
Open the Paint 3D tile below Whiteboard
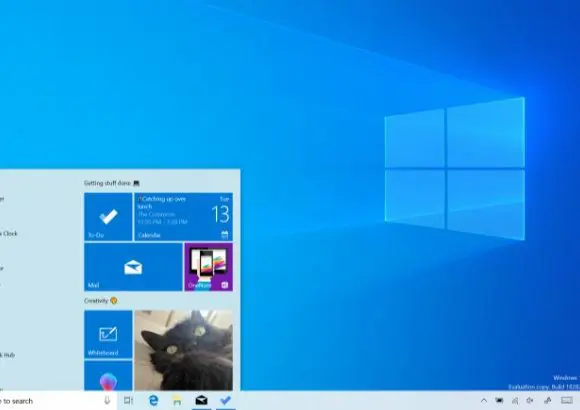tap(108, 376)
